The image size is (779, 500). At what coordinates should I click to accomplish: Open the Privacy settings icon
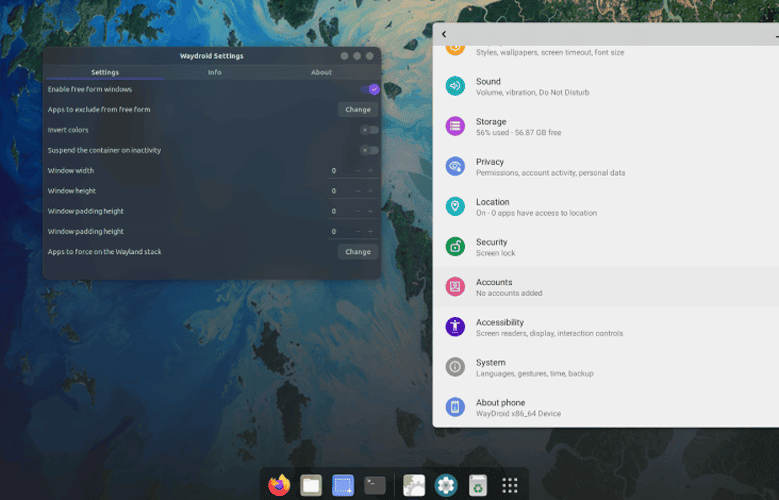point(455,166)
